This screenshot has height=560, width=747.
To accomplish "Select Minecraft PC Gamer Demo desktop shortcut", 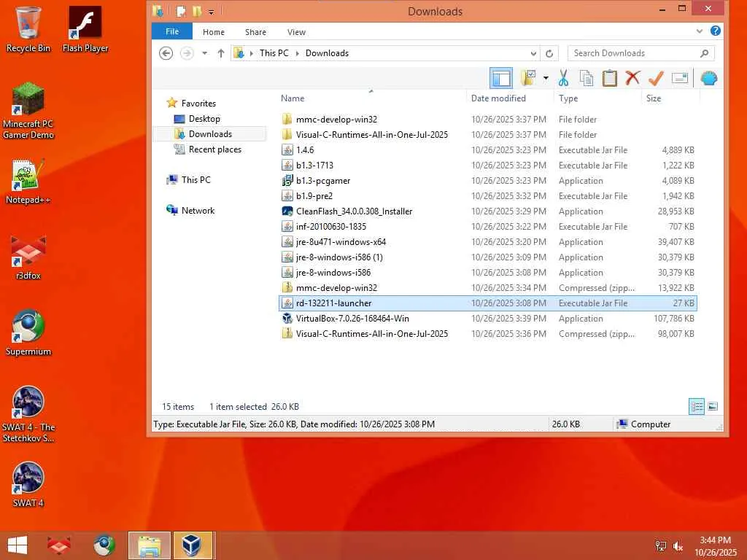I will [28, 111].
